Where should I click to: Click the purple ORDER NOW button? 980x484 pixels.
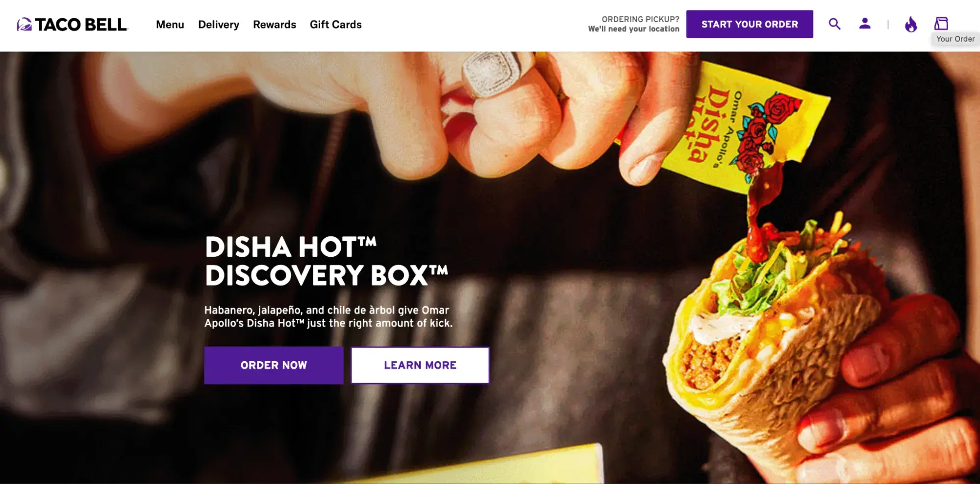pyautogui.click(x=274, y=365)
